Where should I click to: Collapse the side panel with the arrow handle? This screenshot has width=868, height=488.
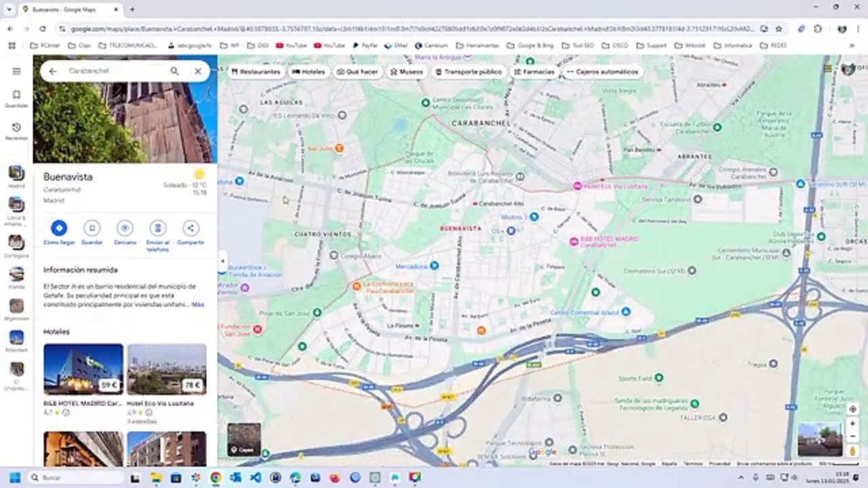(x=222, y=261)
